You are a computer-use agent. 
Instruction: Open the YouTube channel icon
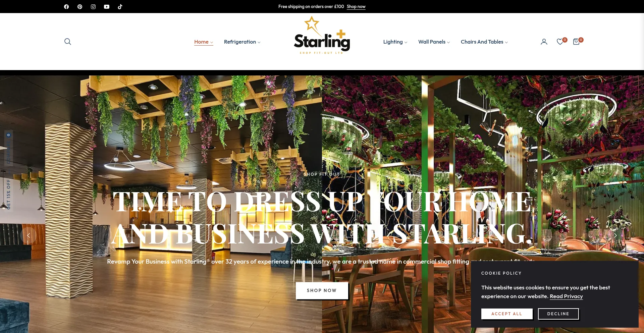[x=107, y=7]
